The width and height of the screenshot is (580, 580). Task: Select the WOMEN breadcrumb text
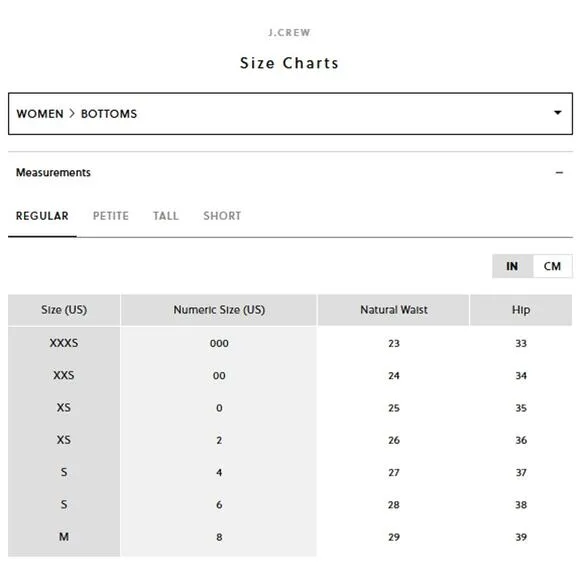(x=40, y=114)
